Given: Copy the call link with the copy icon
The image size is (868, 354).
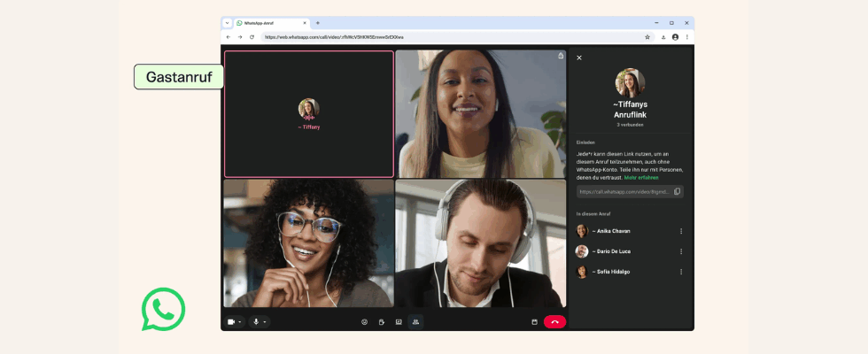Looking at the screenshot, I should (x=677, y=191).
